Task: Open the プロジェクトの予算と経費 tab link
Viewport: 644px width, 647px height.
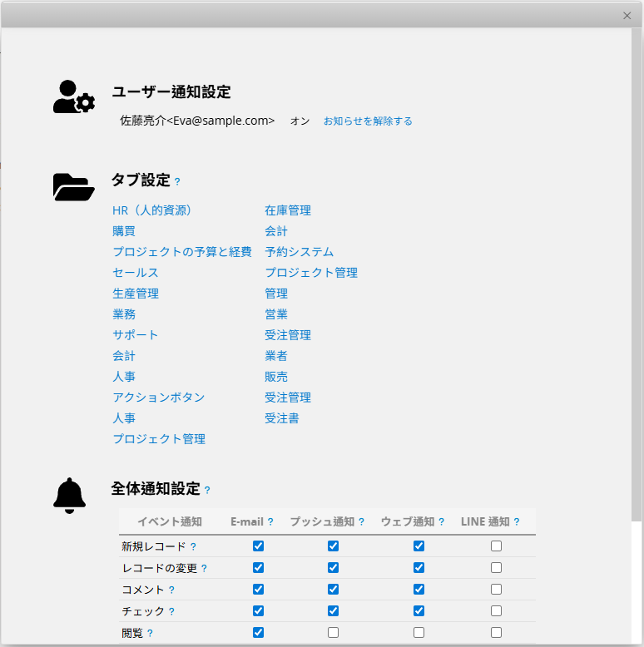Action: pyautogui.click(x=182, y=252)
